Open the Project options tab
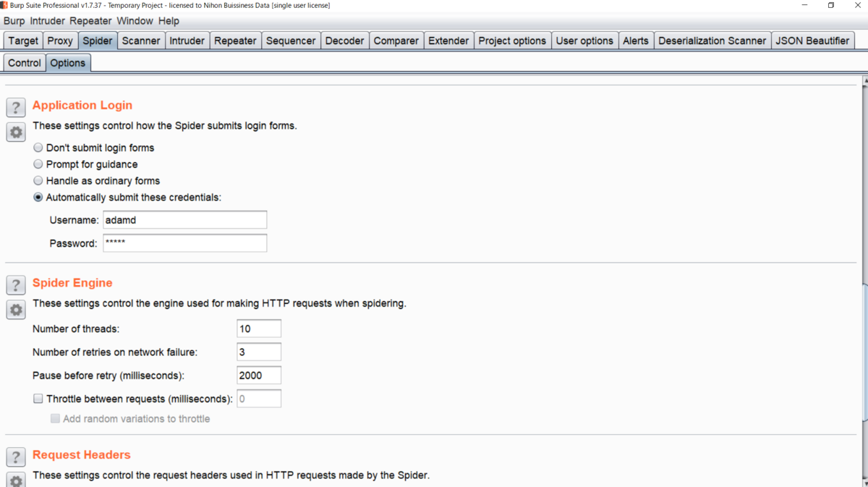The width and height of the screenshot is (868, 487). (512, 41)
